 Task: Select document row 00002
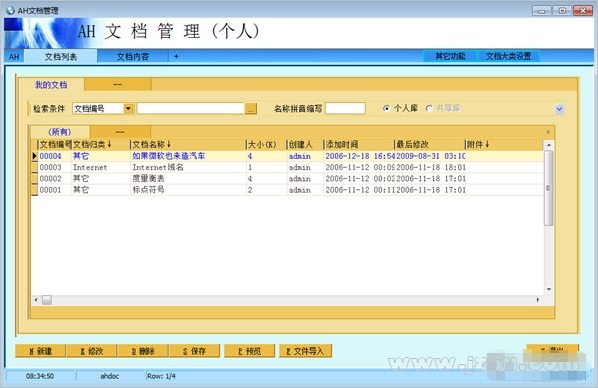click(287, 179)
